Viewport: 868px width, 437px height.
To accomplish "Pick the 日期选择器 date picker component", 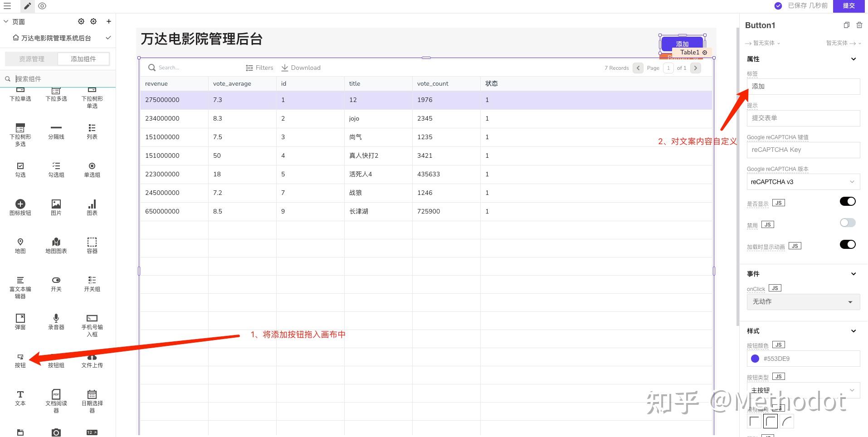I will point(92,402).
